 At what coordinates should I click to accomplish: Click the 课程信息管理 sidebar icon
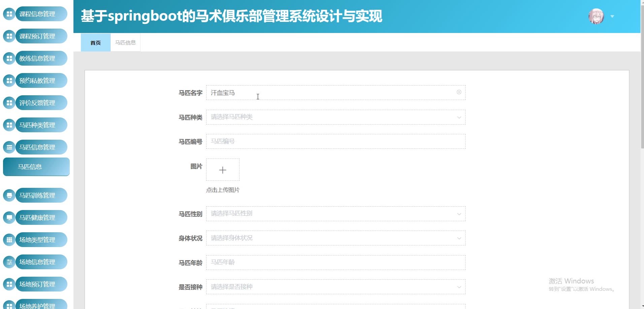pos(9,14)
